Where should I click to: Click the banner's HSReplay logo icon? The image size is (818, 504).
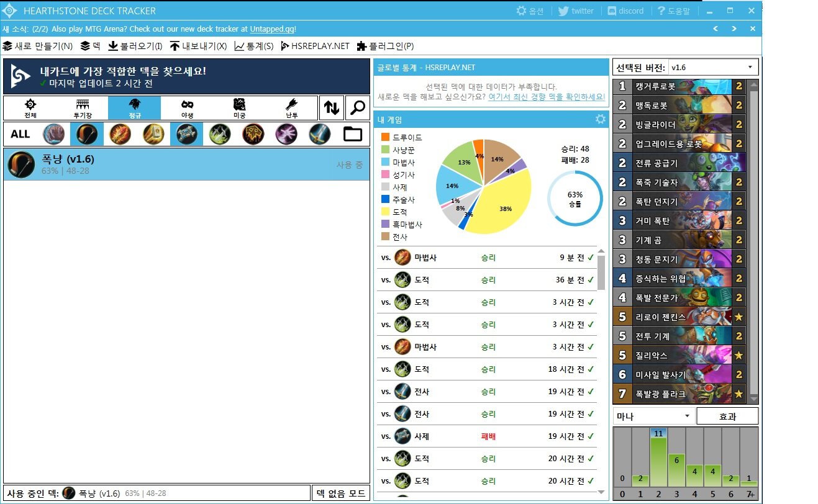pos(20,76)
